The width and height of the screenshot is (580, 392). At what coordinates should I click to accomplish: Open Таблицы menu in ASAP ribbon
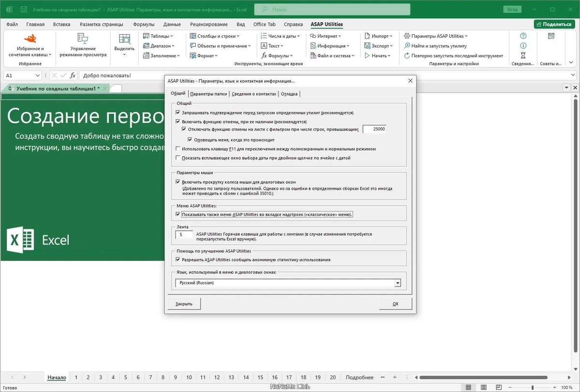point(158,36)
